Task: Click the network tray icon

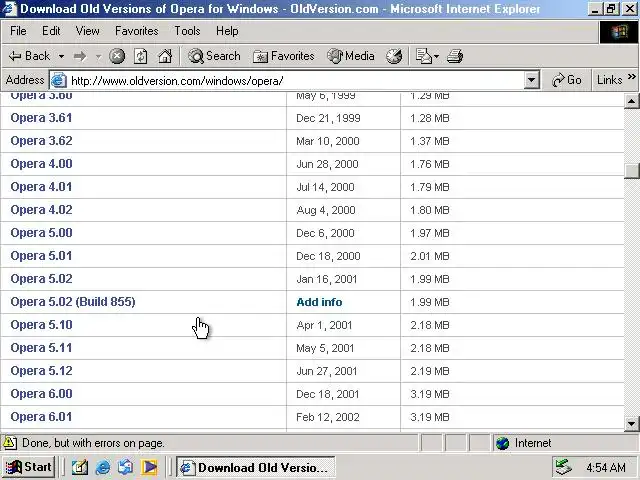Action: click(x=564, y=467)
